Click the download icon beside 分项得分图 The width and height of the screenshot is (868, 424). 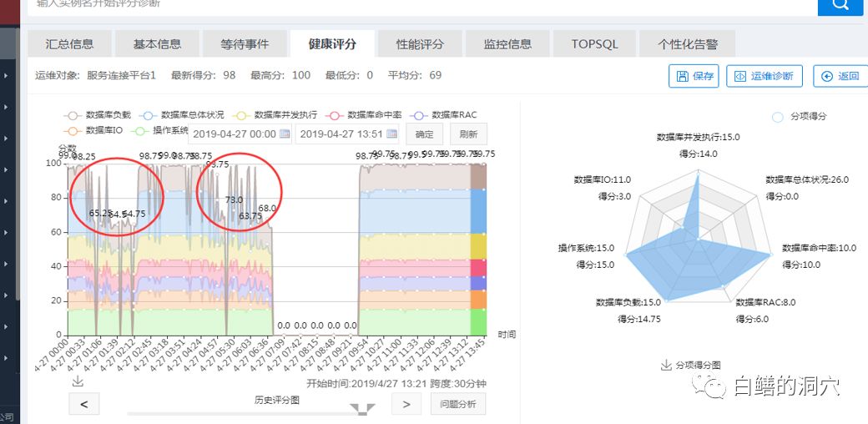pyautogui.click(x=667, y=365)
